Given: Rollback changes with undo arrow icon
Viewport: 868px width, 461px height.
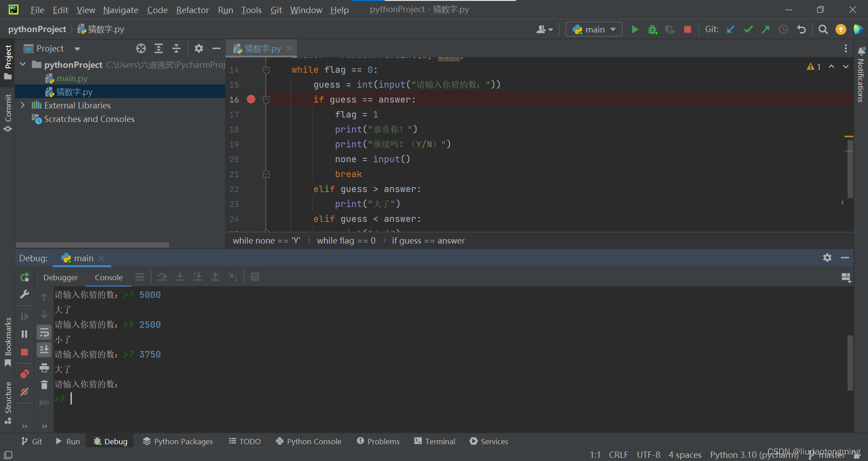Looking at the screenshot, I should click(x=802, y=29).
